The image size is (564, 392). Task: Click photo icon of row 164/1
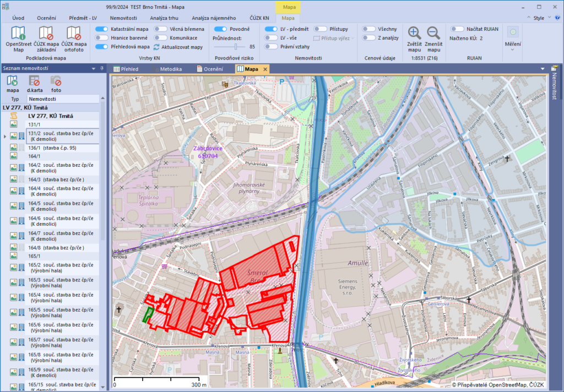[x=13, y=156]
